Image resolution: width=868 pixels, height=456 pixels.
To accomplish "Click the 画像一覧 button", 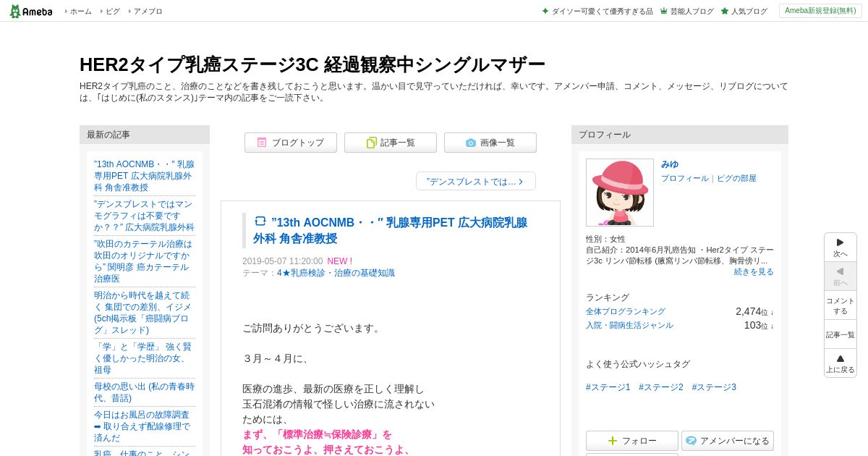I will 490,143.
